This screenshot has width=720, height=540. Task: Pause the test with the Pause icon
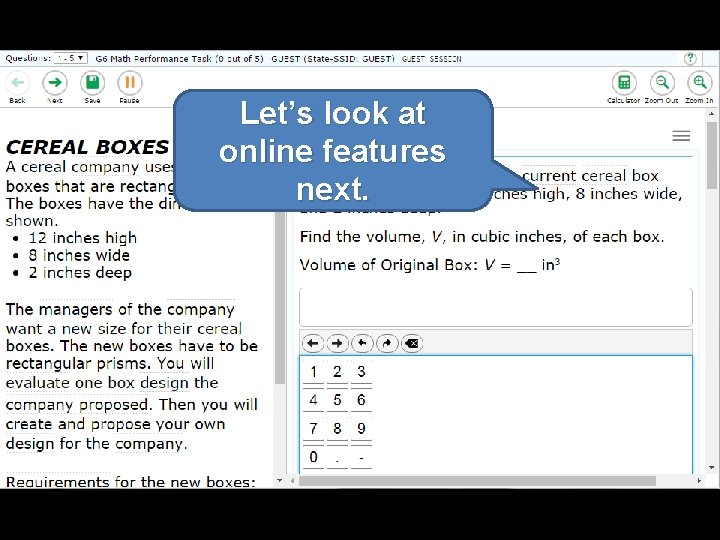pos(129,83)
